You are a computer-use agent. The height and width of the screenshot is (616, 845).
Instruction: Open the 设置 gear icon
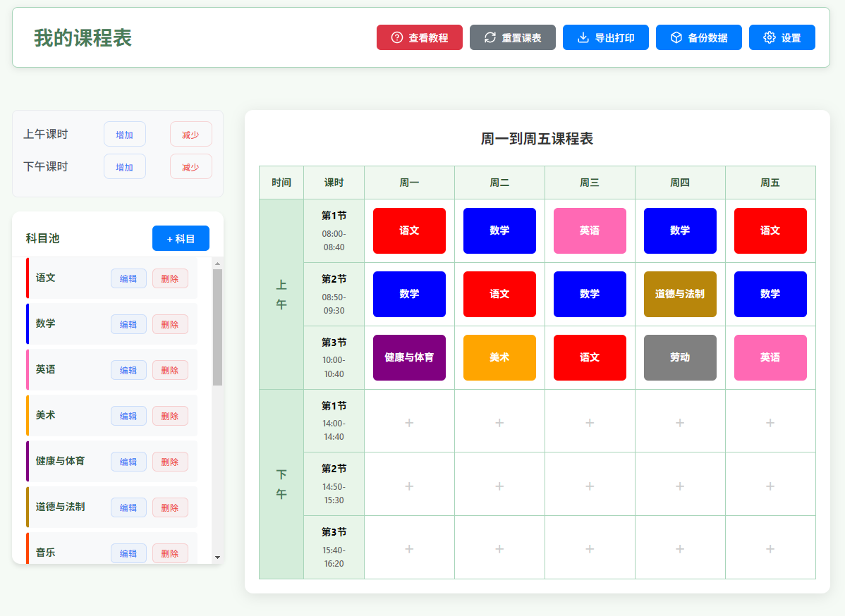(x=769, y=37)
